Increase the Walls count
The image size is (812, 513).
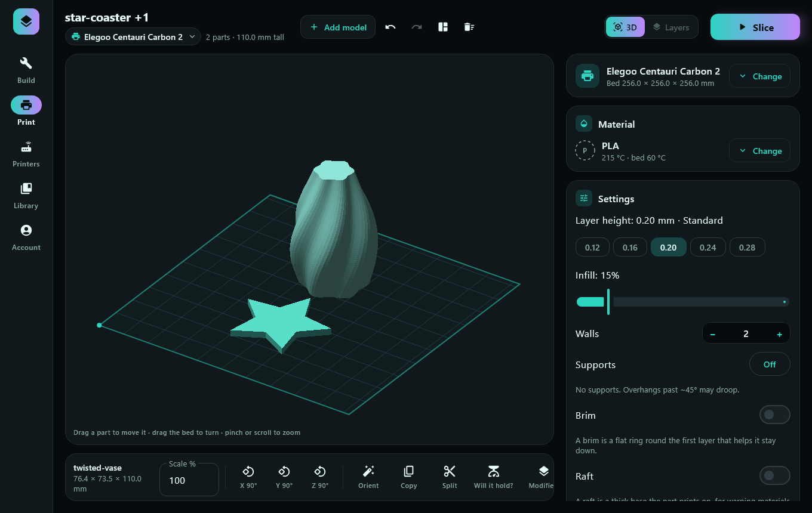(779, 334)
